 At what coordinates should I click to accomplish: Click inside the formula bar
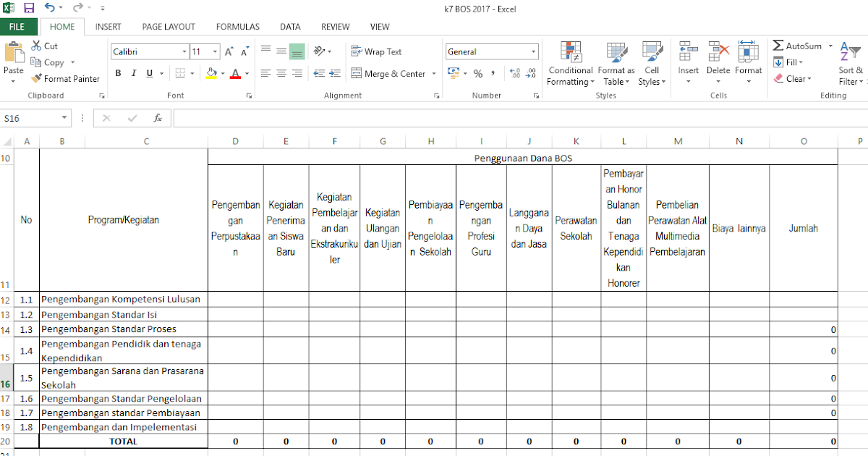coord(519,118)
